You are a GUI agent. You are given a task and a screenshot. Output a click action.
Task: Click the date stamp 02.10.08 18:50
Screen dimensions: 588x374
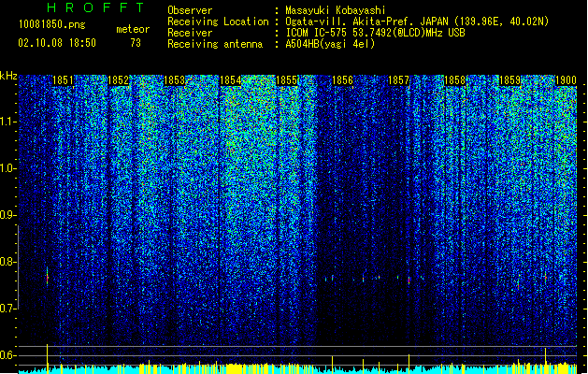click(x=57, y=43)
